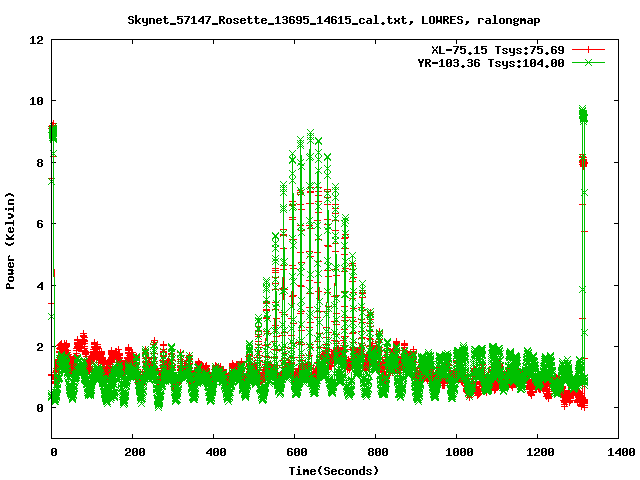Click the x-axis tick label 800
Screen dimensions: 640x480
[378, 452]
